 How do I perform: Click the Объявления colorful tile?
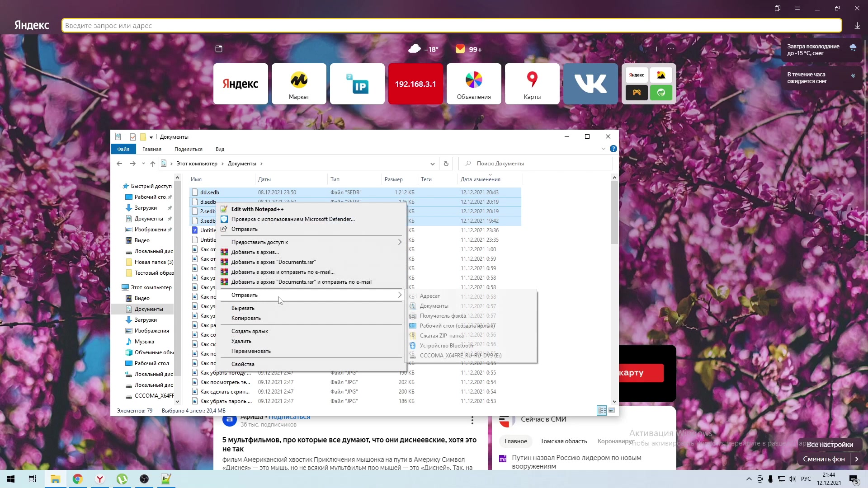tap(474, 84)
